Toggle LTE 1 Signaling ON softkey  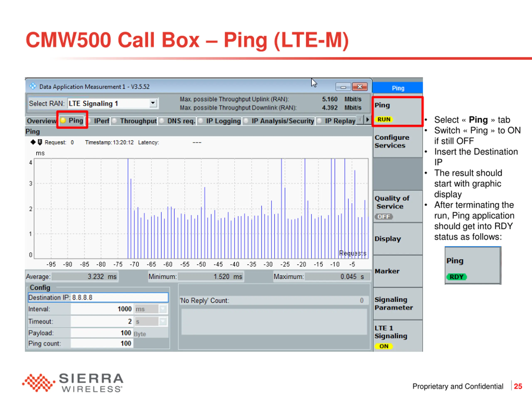(398, 336)
